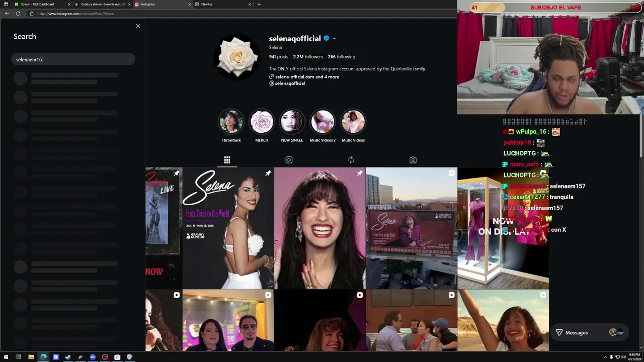Open the Throwback story highlight
The width and height of the screenshot is (644, 362).
click(231, 125)
